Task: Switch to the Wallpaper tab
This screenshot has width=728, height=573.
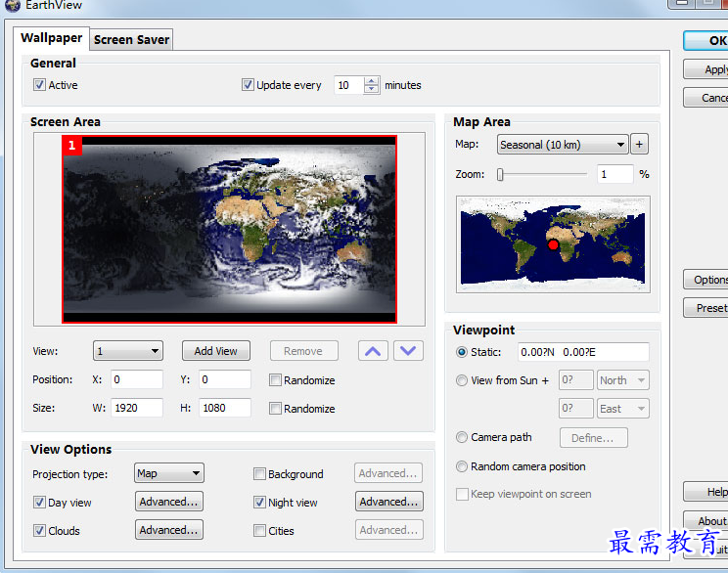Action: click(52, 38)
